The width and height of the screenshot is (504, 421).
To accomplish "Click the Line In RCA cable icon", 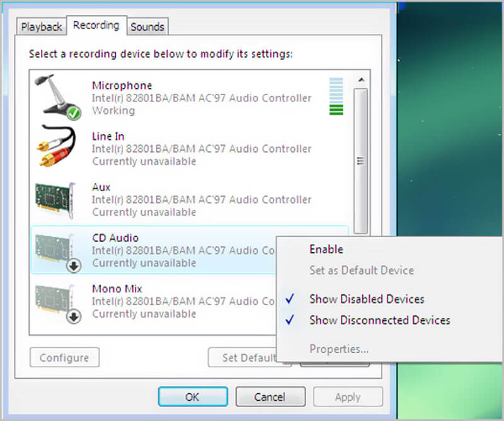I will [x=57, y=146].
